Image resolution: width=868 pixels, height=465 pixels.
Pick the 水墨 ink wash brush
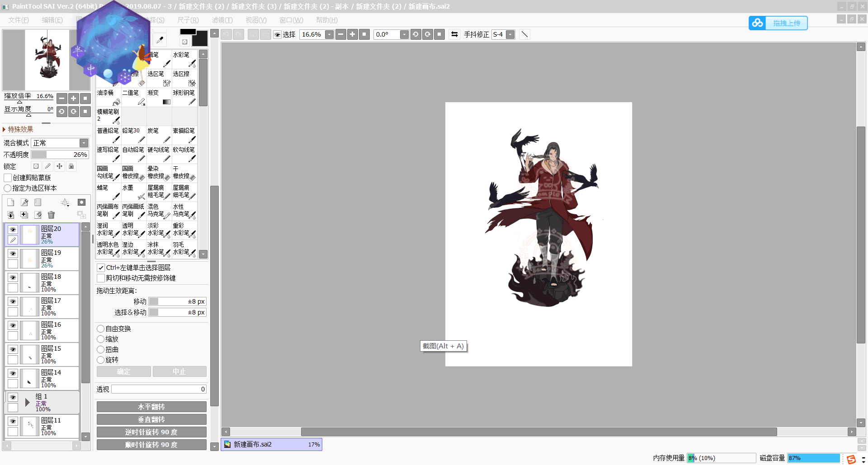pyautogui.click(x=134, y=193)
